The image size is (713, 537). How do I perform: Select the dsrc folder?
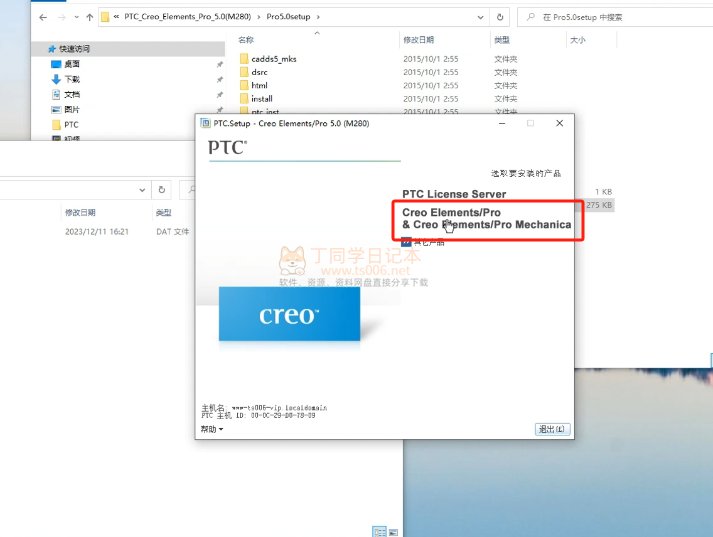pos(259,72)
